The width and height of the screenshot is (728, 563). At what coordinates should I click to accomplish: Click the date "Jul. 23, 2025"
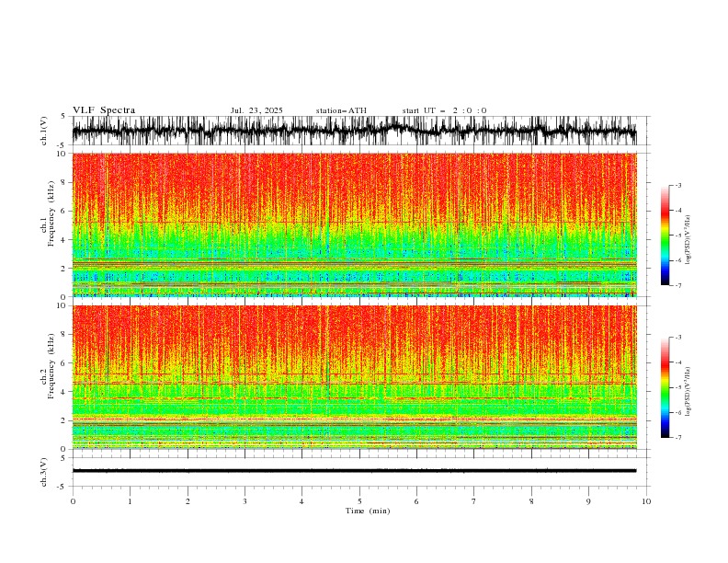(x=256, y=110)
